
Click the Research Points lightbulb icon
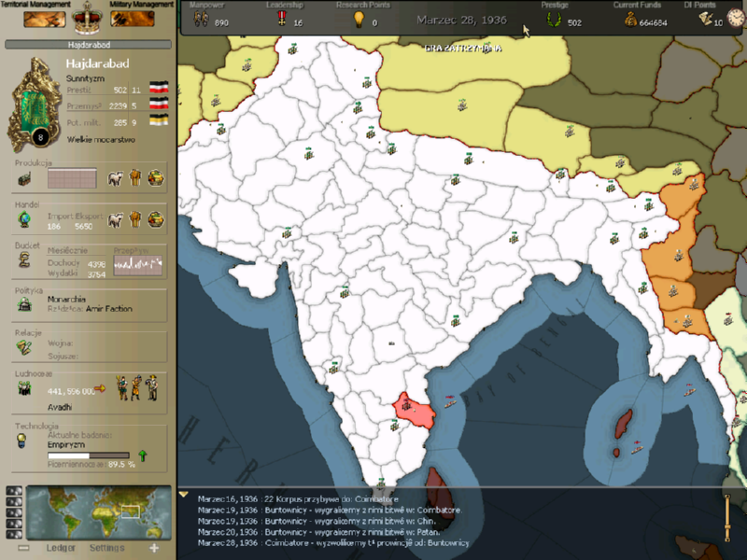pyautogui.click(x=359, y=20)
